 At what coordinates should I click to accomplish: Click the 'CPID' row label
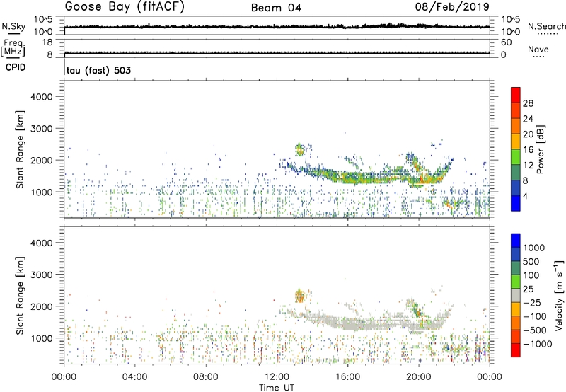[x=16, y=67]
